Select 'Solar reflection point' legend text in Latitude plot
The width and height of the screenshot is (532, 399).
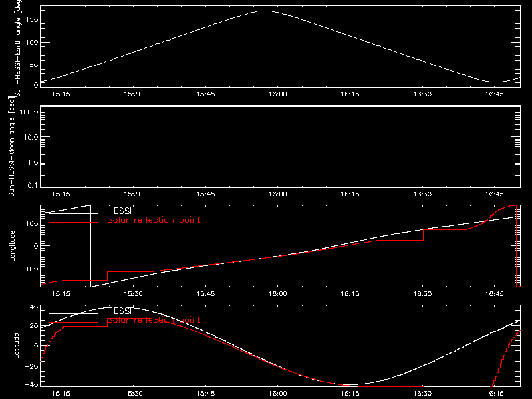click(154, 320)
